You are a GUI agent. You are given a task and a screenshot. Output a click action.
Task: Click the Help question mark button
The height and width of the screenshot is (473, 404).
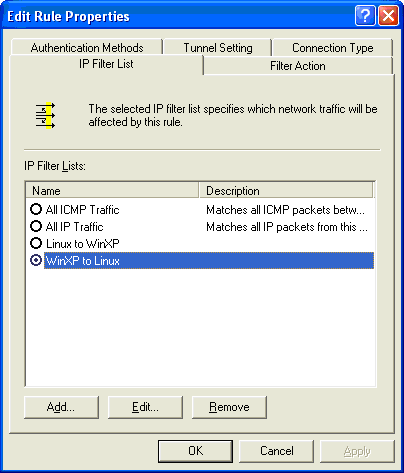365,15
